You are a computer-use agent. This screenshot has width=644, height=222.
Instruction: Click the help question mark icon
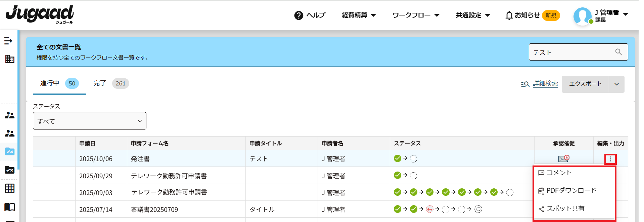pyautogui.click(x=298, y=15)
